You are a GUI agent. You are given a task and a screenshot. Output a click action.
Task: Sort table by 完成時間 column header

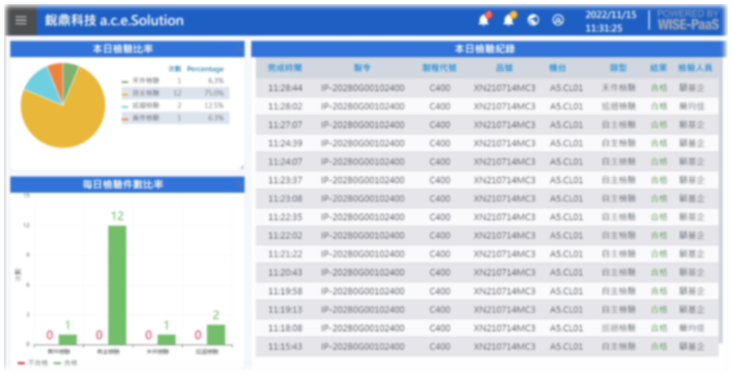pyautogui.click(x=285, y=68)
